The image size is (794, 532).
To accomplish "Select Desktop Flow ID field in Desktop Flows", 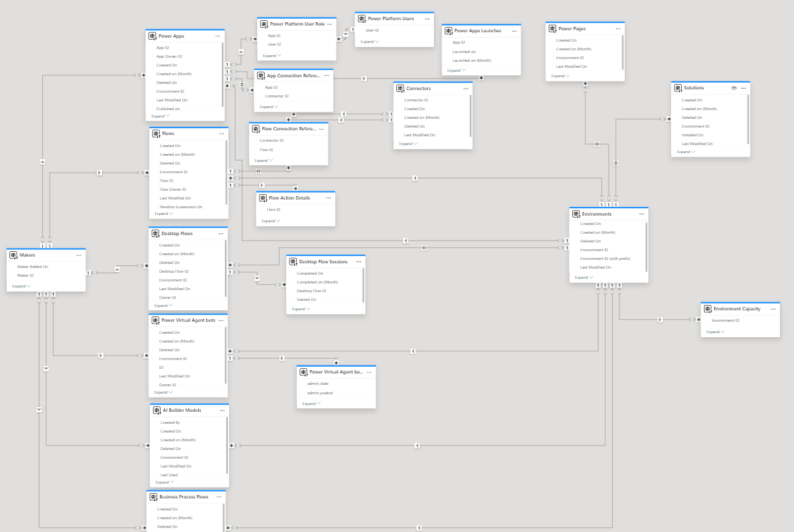I will point(174,271).
